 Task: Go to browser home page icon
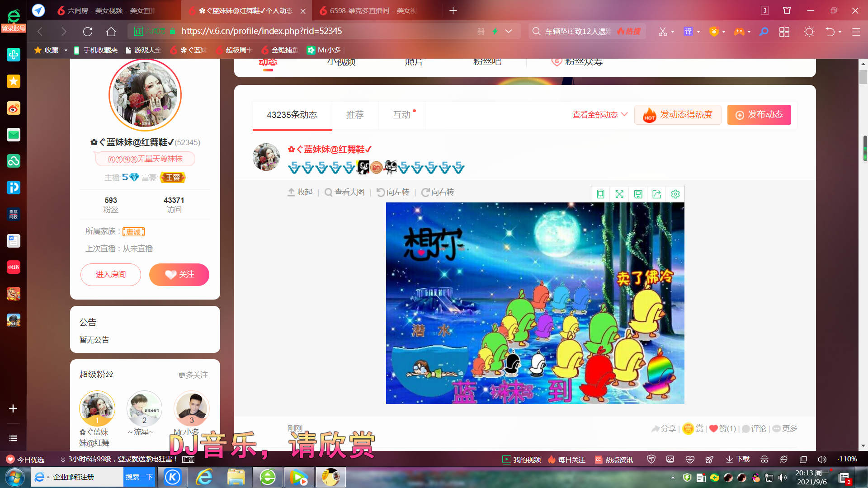111,31
